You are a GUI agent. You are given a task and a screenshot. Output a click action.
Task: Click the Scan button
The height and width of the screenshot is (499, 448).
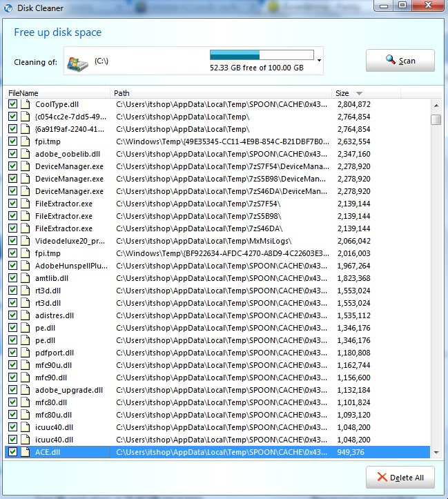(x=400, y=61)
